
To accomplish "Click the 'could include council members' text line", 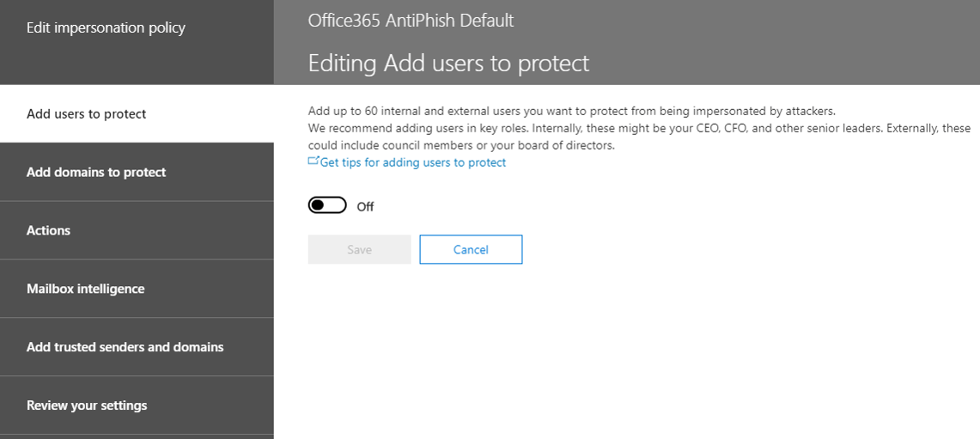I will pos(461,145).
